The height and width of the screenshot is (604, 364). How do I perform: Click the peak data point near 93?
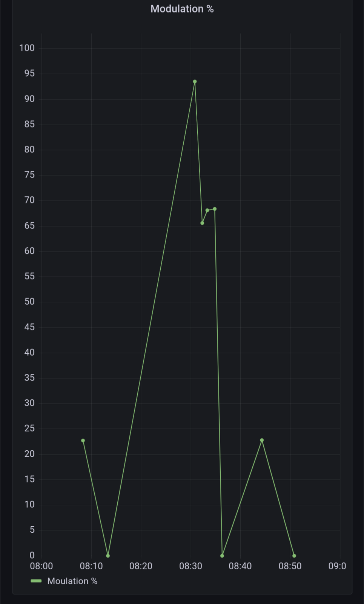click(x=195, y=82)
